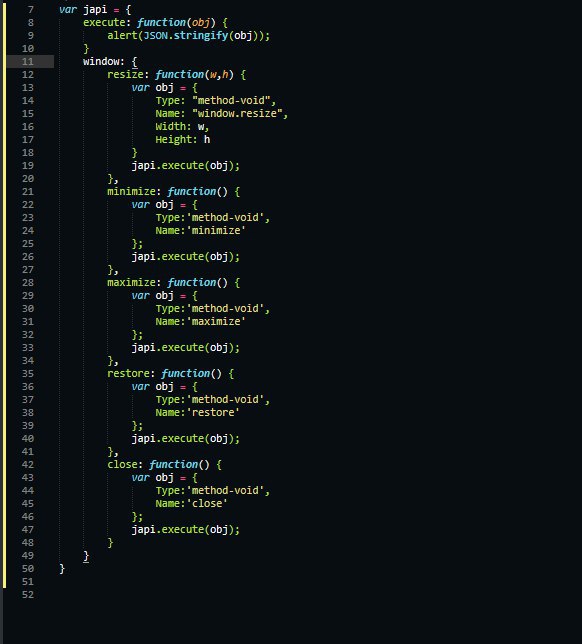Click 'var obj = {' on line 43

click(x=165, y=478)
